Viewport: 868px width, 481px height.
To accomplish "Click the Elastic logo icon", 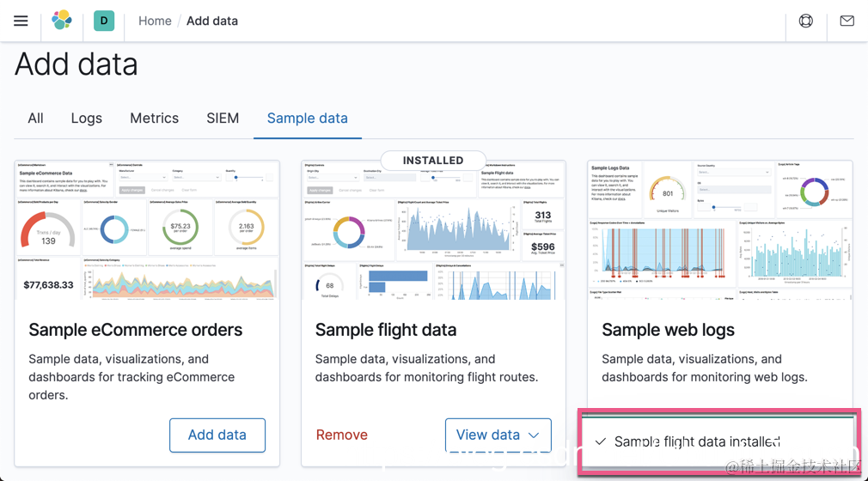I will click(x=62, y=21).
